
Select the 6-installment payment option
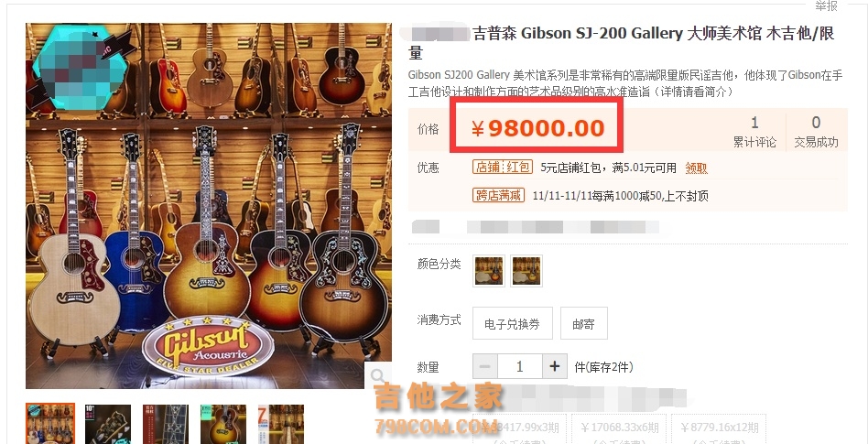(619, 429)
